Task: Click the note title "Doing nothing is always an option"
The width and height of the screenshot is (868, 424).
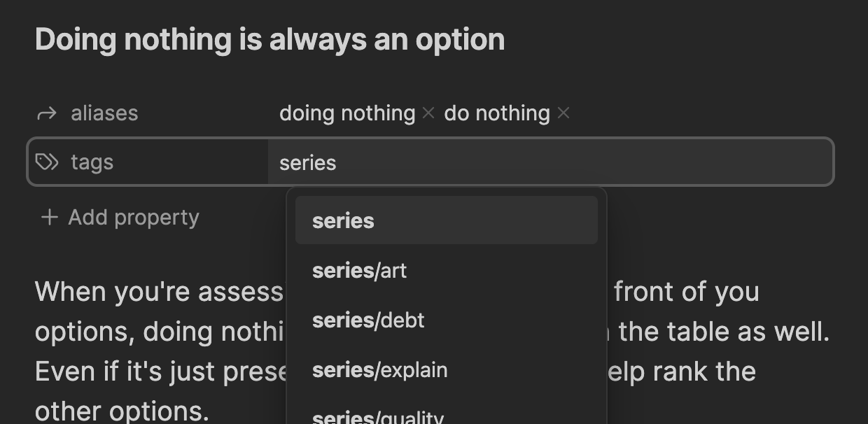Action: (x=269, y=39)
